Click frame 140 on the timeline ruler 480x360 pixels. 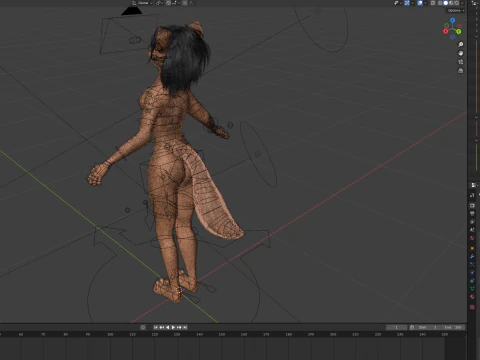coord(199,334)
